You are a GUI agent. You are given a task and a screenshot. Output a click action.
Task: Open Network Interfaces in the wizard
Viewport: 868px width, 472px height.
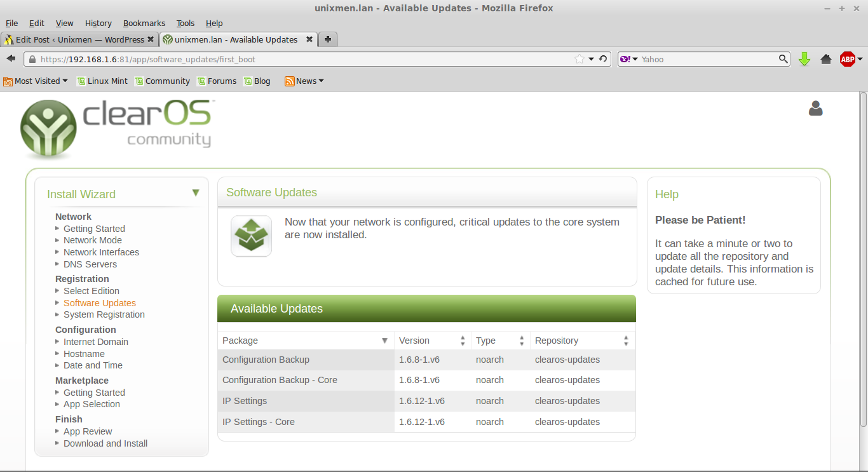(x=101, y=252)
